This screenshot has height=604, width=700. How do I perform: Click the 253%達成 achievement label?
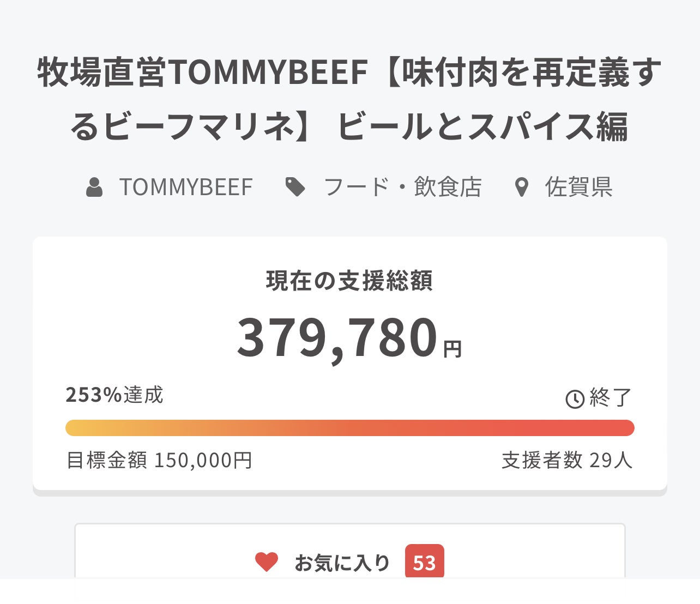point(114,395)
